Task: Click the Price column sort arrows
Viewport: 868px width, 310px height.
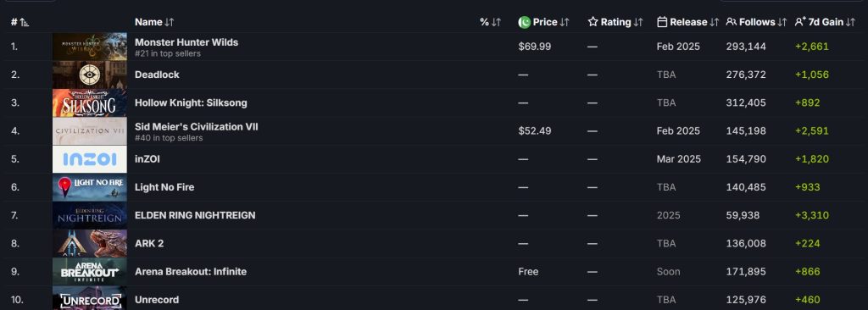Action: coord(565,22)
